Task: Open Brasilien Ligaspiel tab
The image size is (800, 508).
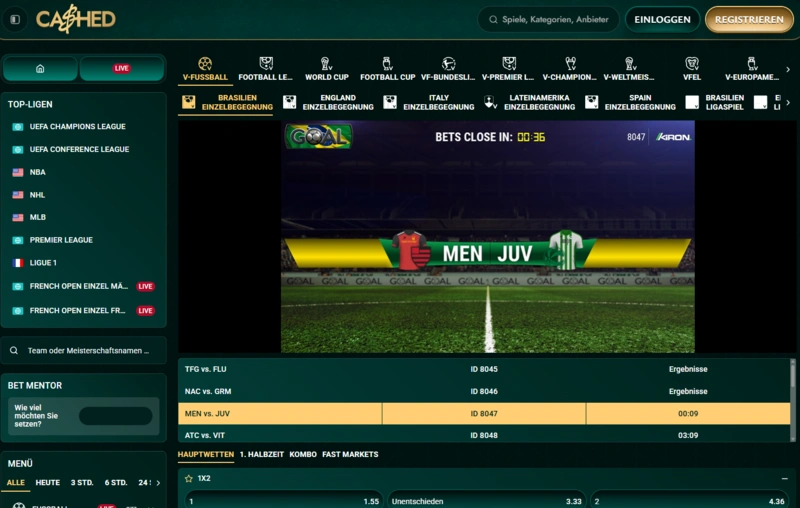Action: [x=715, y=103]
